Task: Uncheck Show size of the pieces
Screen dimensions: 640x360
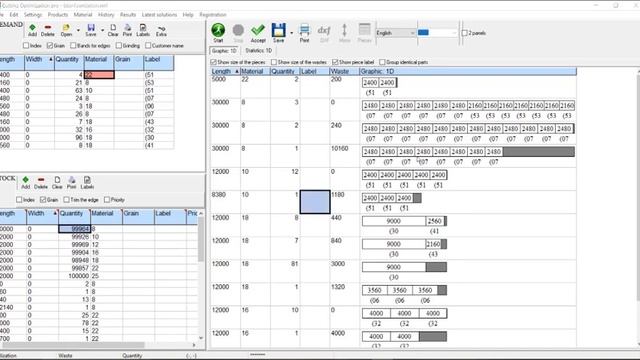Action: click(x=213, y=62)
